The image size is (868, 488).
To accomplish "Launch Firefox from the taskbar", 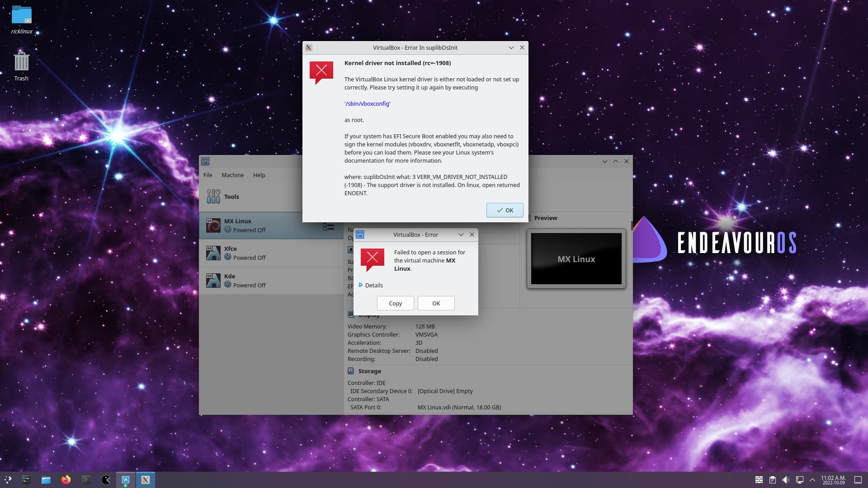I will click(66, 480).
